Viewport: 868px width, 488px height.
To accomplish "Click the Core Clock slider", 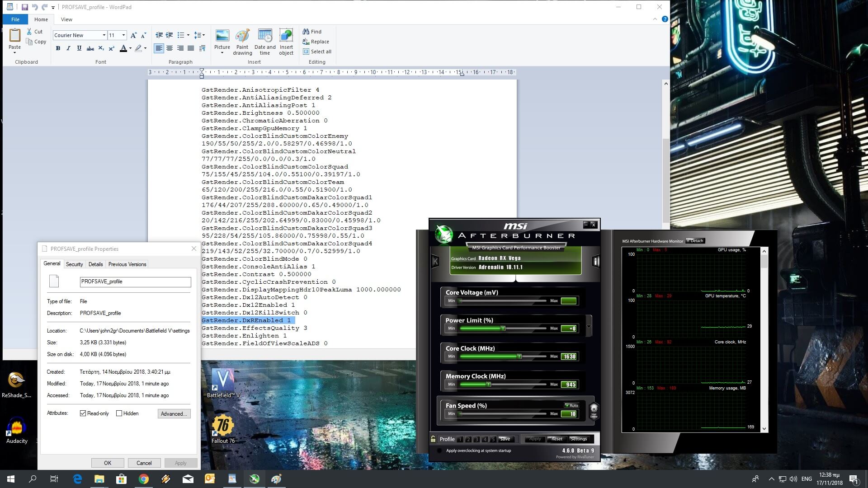I will [x=519, y=357].
